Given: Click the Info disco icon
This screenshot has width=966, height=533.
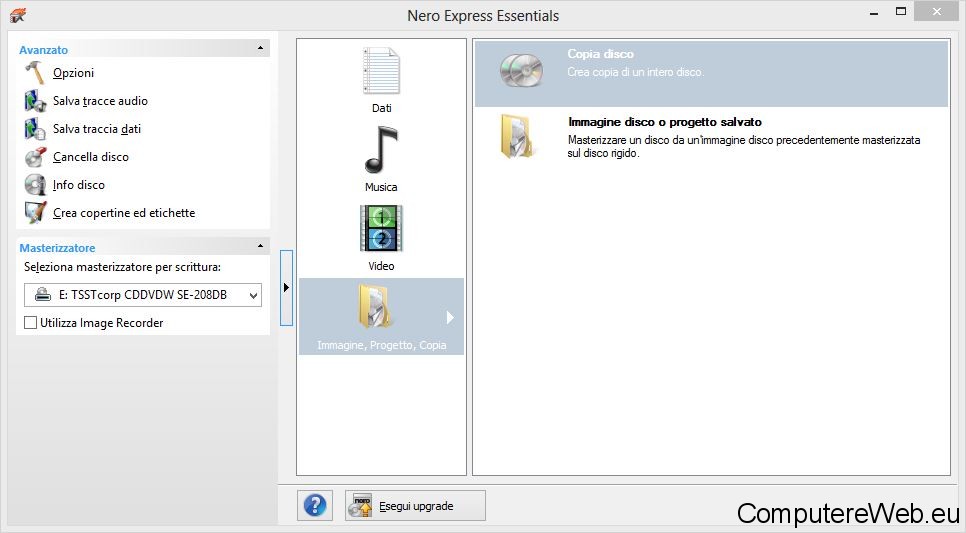Looking at the screenshot, I should pos(35,185).
